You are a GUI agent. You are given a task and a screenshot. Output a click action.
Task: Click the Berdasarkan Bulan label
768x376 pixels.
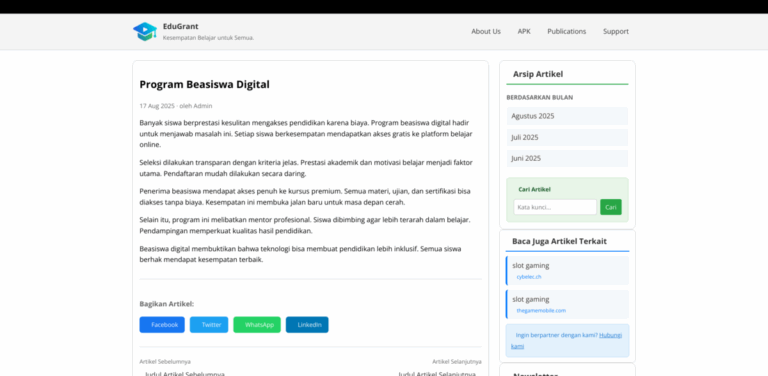click(x=540, y=97)
